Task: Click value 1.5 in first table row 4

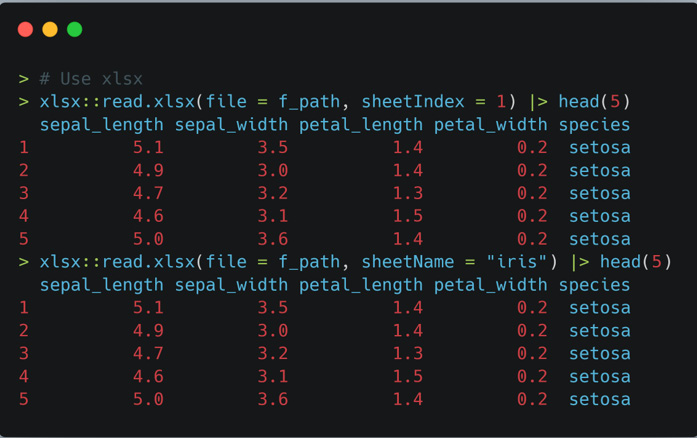Action: (408, 216)
